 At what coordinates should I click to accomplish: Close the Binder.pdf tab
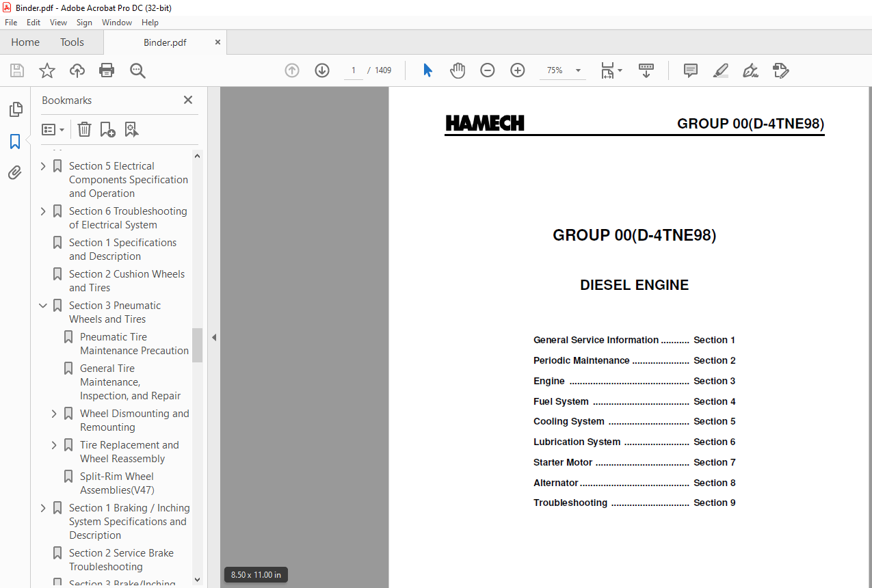217,42
